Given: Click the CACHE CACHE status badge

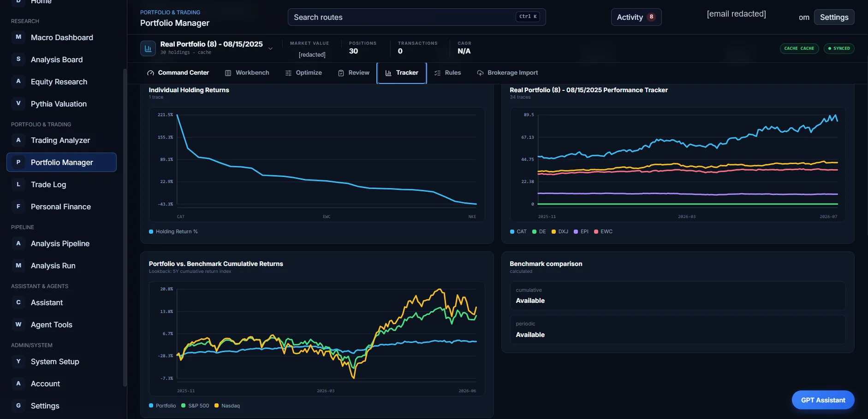Looking at the screenshot, I should pos(799,48).
